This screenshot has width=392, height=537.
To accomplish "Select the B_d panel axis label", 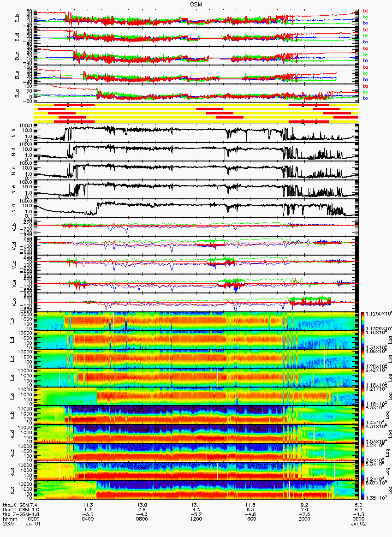I will tap(17, 37).
